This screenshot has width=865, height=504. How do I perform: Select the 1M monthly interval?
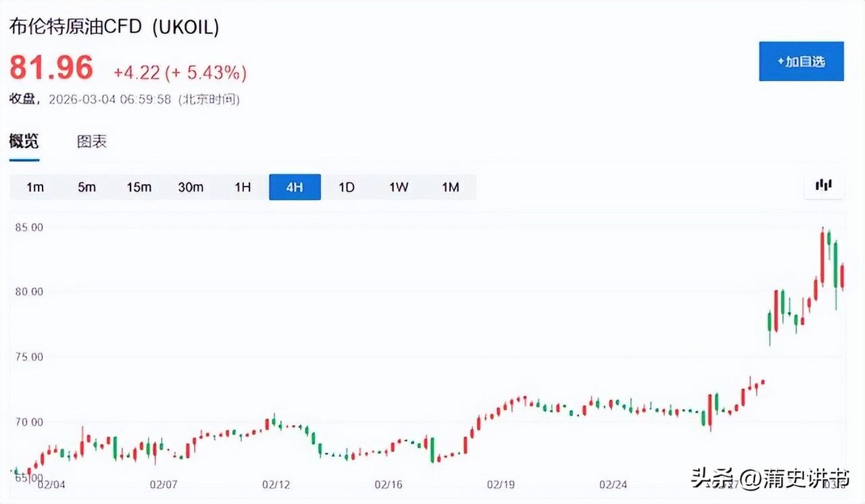click(450, 187)
